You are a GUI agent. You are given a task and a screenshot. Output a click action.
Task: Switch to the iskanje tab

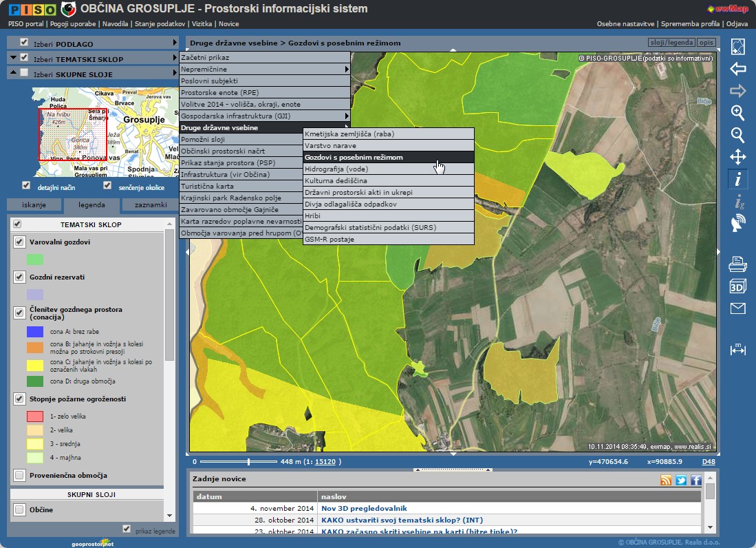[34, 205]
